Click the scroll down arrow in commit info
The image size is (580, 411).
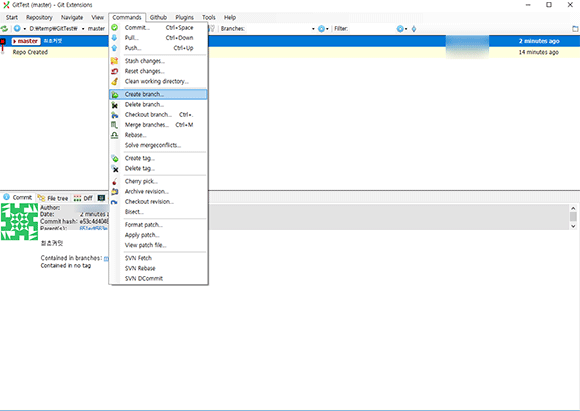573,226
